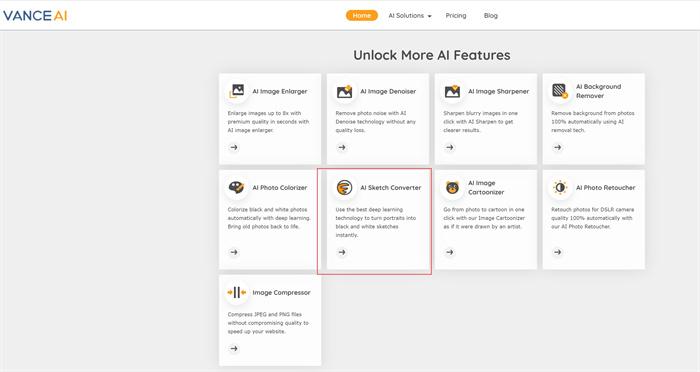Click the AI Photo Retoucher icon

[x=560, y=188]
